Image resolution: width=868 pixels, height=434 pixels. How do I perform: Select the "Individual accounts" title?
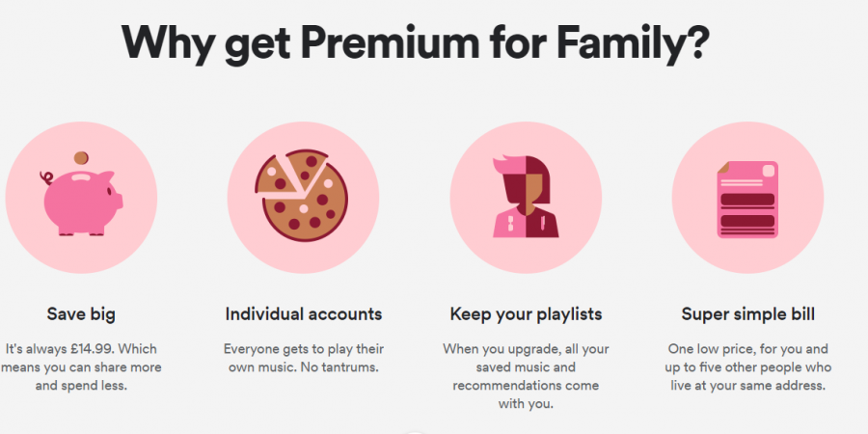[304, 313]
